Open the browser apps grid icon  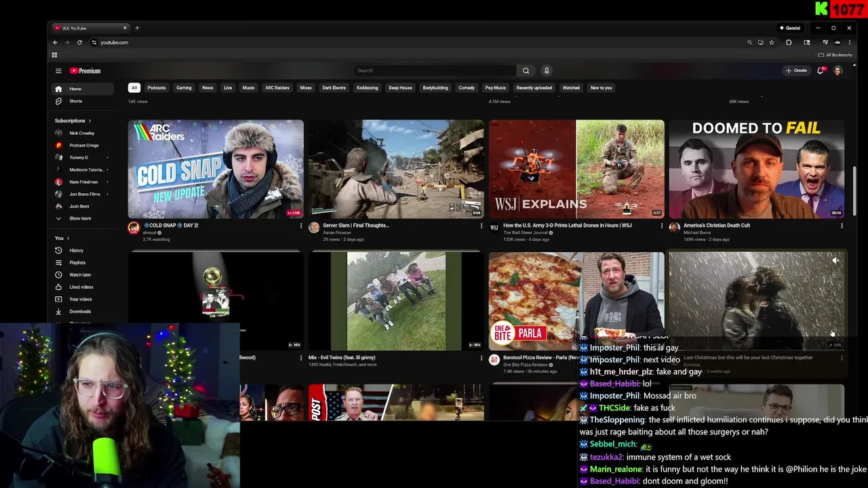pos(54,55)
